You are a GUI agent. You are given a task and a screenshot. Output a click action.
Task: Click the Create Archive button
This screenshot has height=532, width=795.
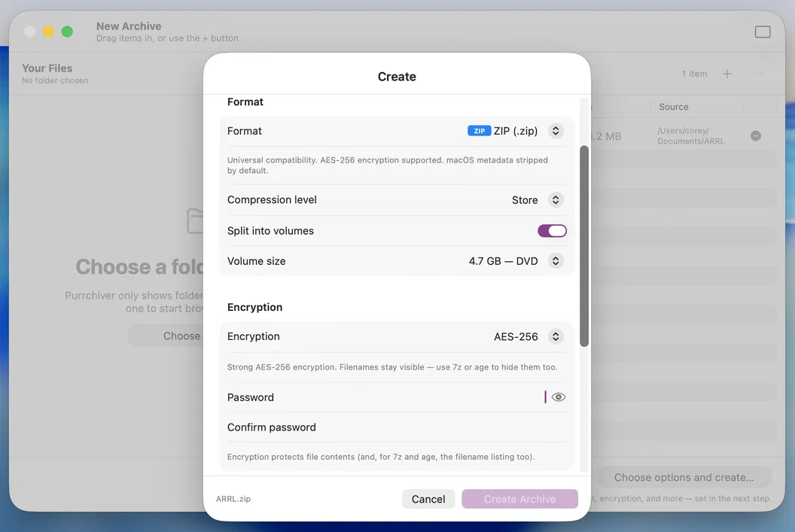tap(519, 499)
